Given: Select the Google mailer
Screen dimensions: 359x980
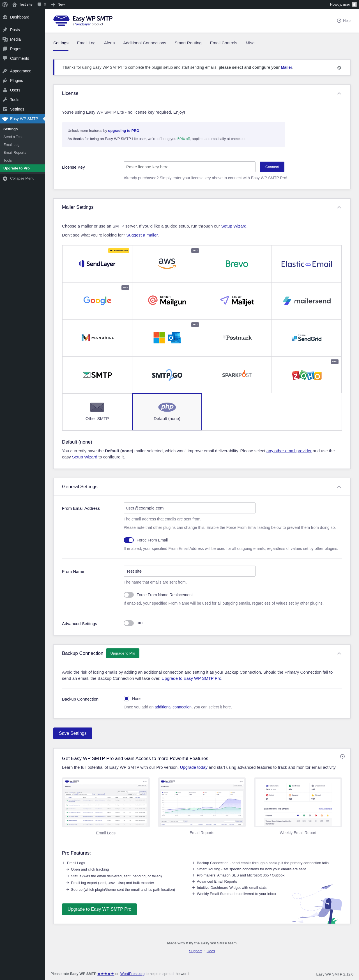Looking at the screenshot, I should (97, 300).
